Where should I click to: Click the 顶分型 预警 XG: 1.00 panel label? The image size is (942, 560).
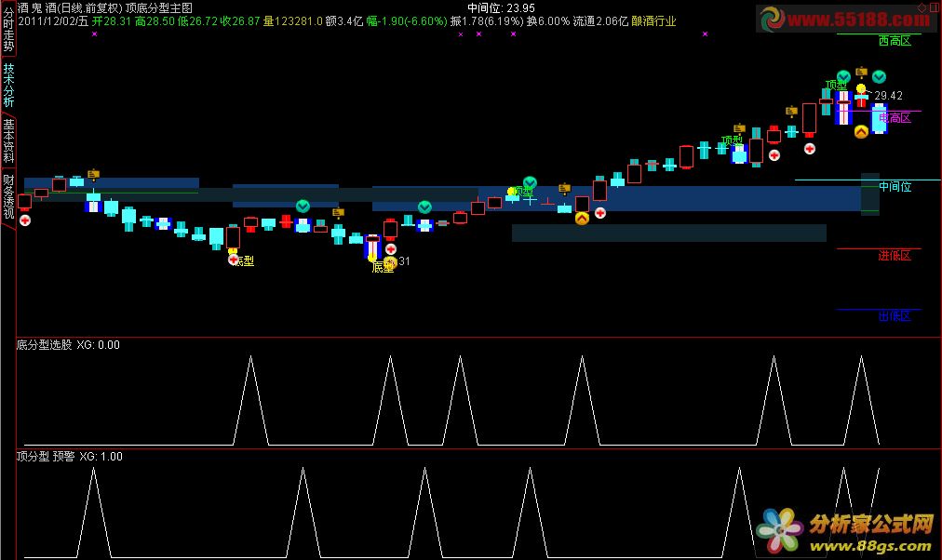pos(70,456)
